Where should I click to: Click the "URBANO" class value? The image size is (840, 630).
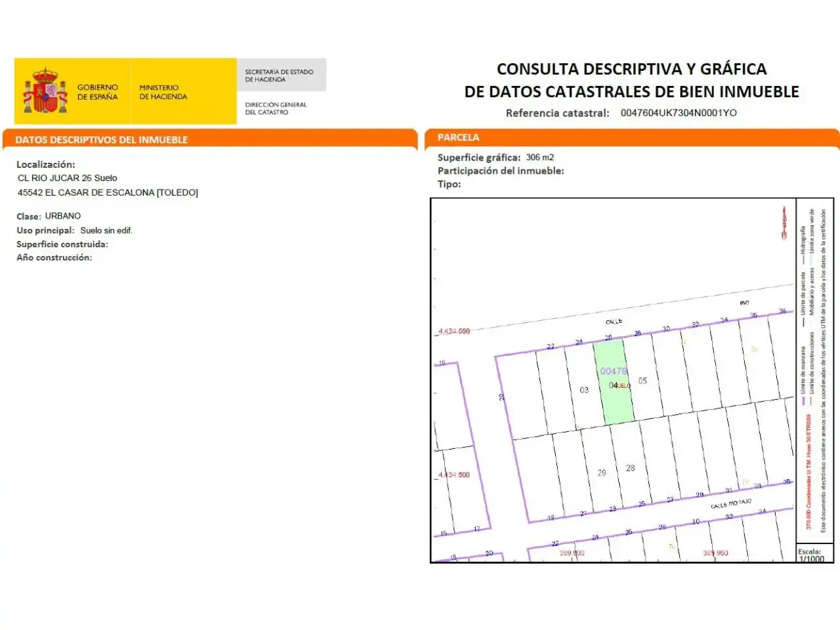pos(63,216)
